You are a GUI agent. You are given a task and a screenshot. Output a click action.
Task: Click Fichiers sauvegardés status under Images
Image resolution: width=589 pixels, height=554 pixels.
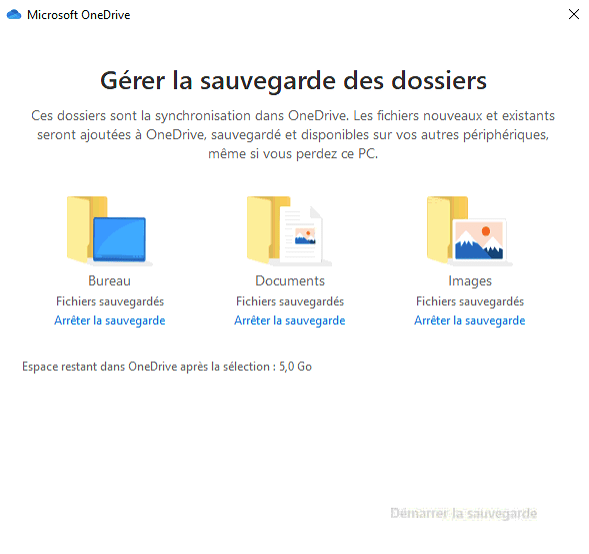click(x=470, y=301)
